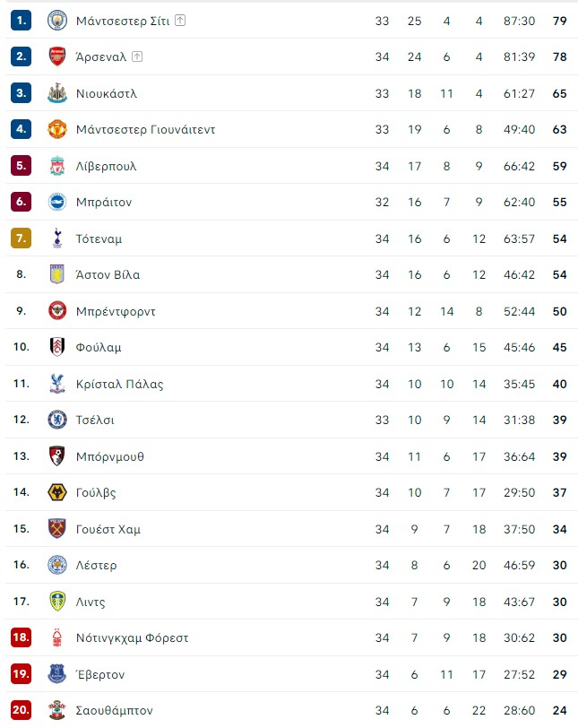Screen dimensions: 578x728
Task: Click the Wolves club crest
Action: 57,492
